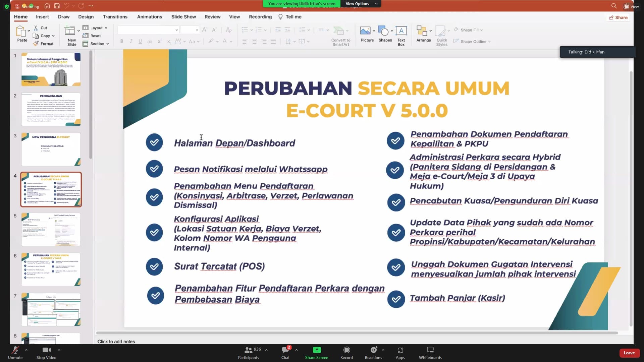Click the Picture icon
Image resolution: width=644 pixels, height=362 pixels.
(x=365, y=31)
